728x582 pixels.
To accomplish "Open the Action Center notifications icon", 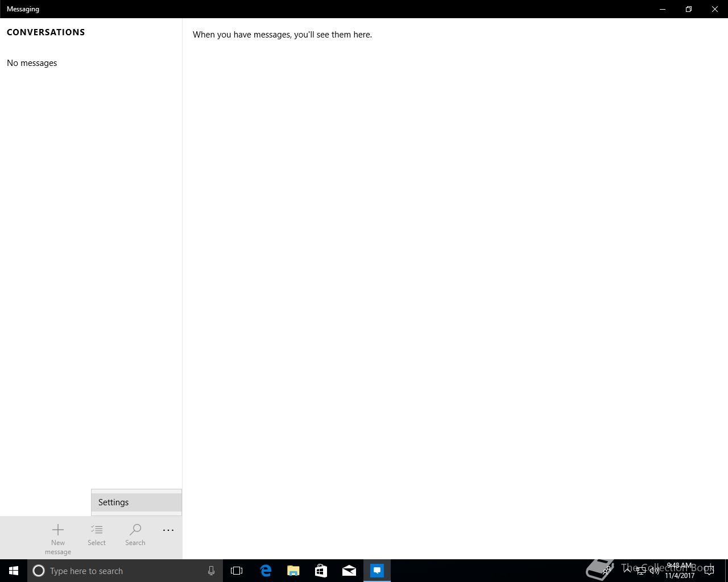I will (709, 571).
